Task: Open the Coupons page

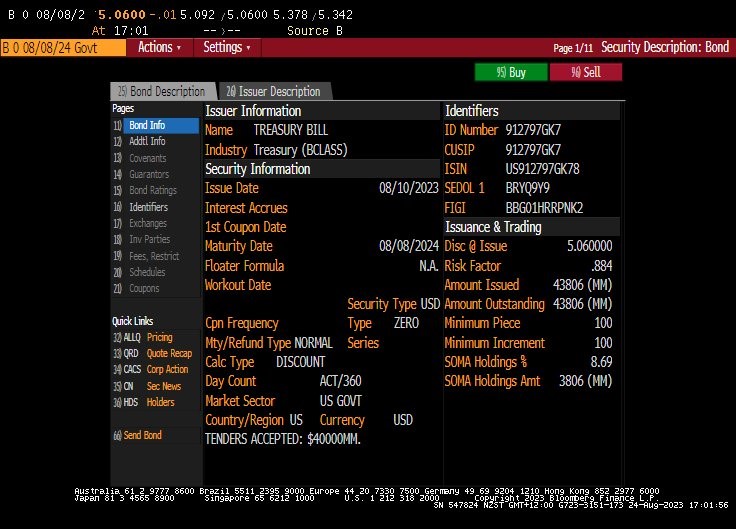Action: 156,288
